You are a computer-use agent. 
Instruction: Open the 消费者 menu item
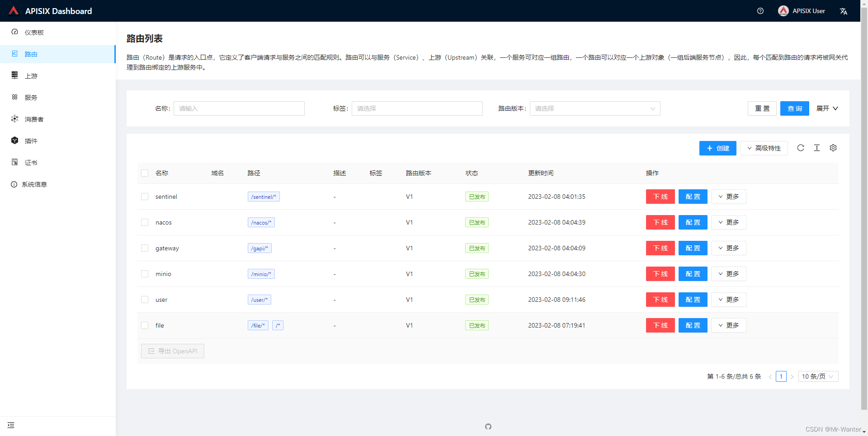(58, 119)
